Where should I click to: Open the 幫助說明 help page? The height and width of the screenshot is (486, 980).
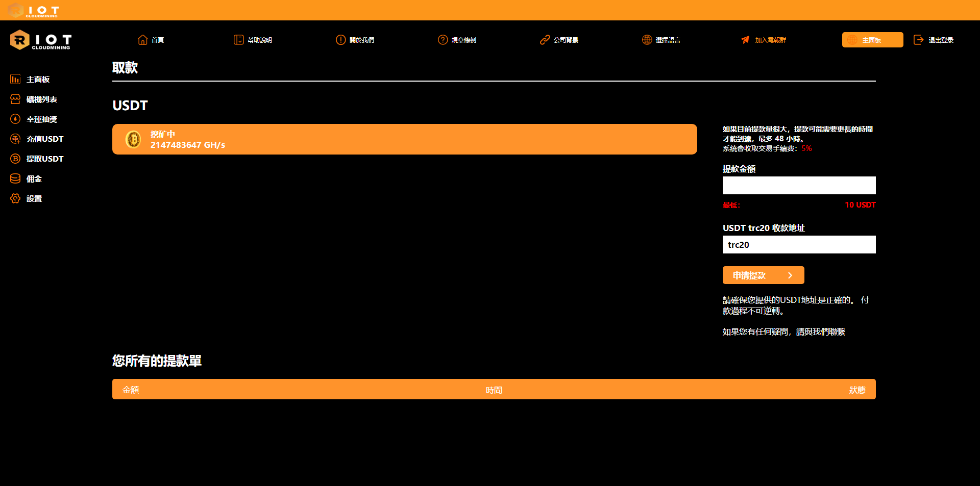260,40
